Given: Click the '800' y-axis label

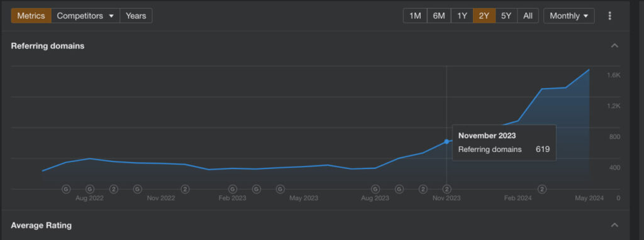Looking at the screenshot, I should tap(615, 136).
